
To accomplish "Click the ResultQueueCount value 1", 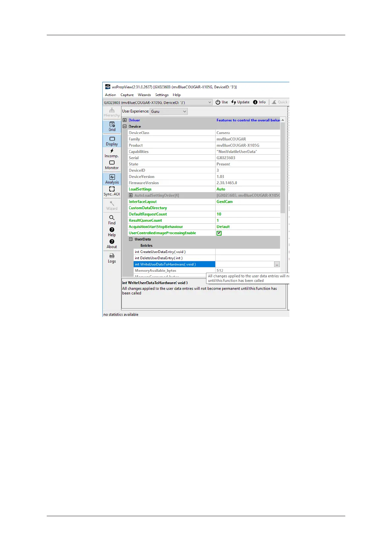I will pos(218,220).
